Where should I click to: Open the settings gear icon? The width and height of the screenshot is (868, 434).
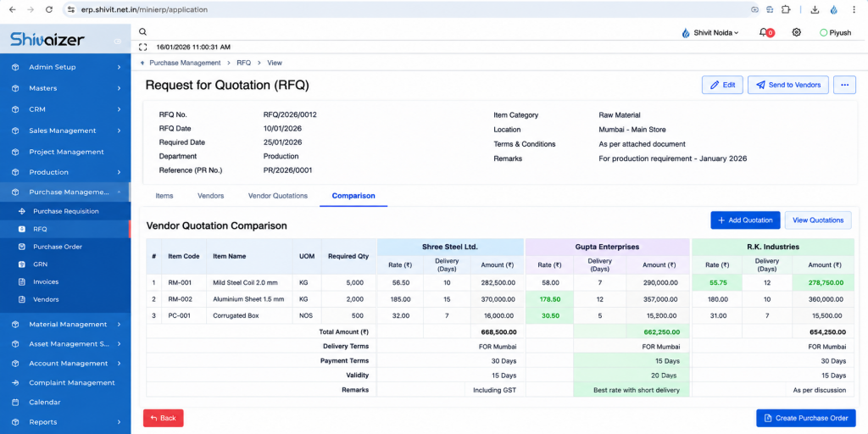797,33
